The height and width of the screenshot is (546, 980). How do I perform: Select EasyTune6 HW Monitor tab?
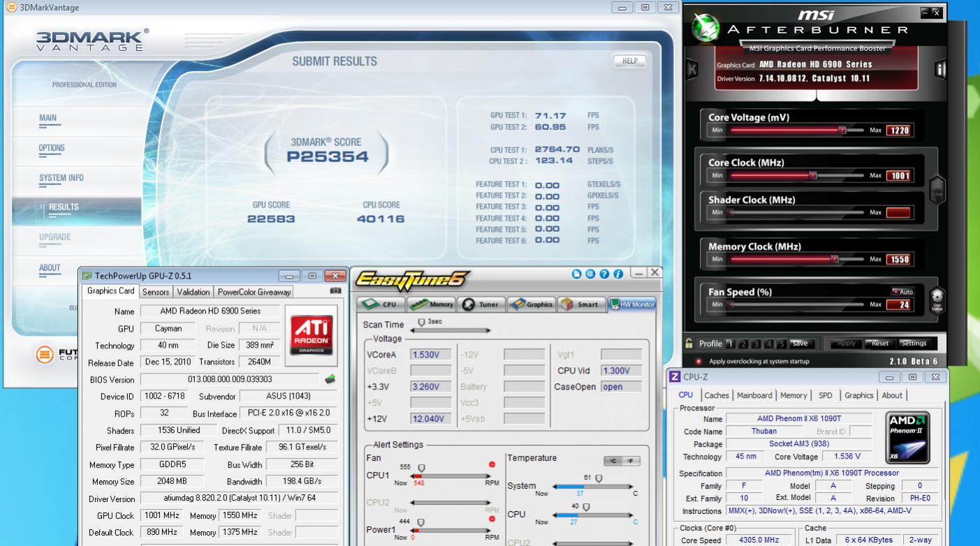click(x=631, y=304)
